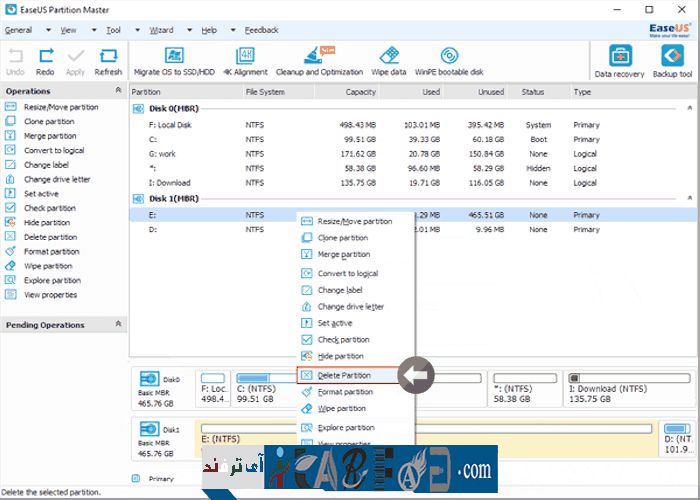
Task: Select Format partition in context menu
Action: tap(344, 392)
